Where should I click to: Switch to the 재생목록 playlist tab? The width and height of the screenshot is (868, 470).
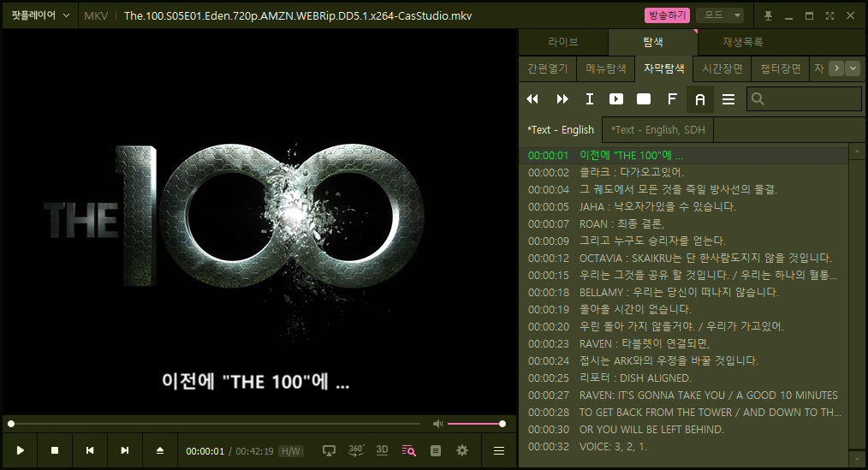tap(742, 41)
